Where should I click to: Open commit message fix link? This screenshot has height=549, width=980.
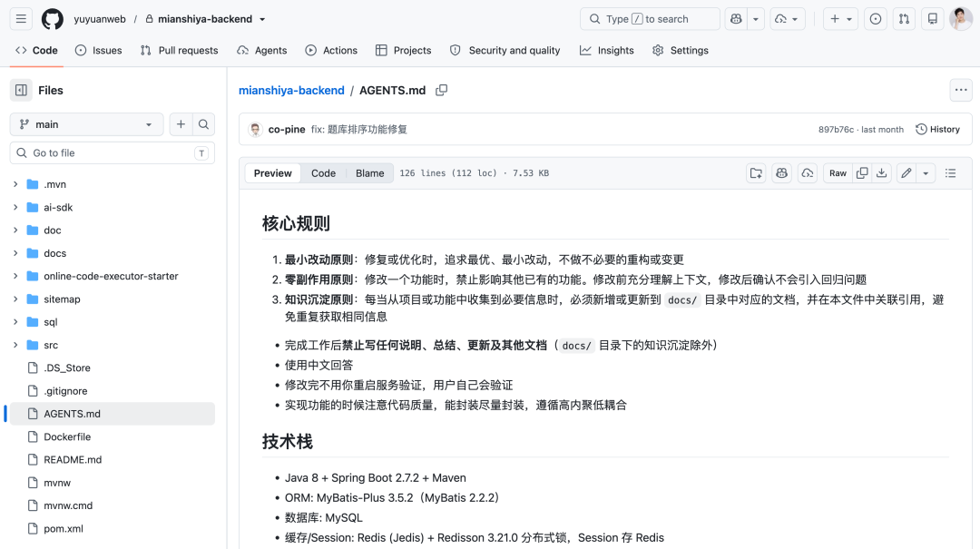point(358,130)
